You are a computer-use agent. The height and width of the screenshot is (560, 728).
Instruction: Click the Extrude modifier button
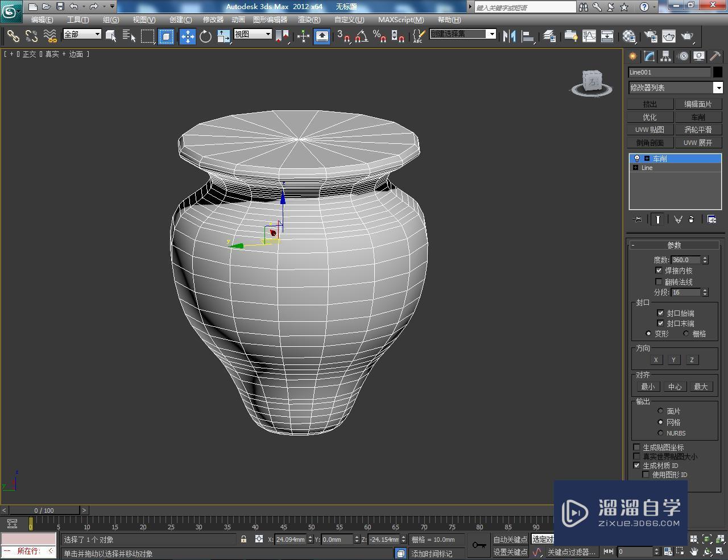650,104
